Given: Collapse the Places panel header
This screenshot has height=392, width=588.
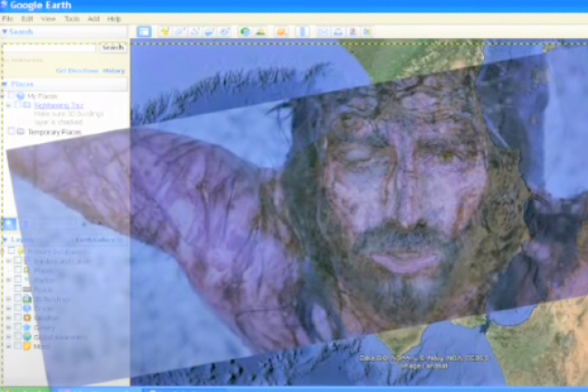Looking at the screenshot, I should pos(20,83).
